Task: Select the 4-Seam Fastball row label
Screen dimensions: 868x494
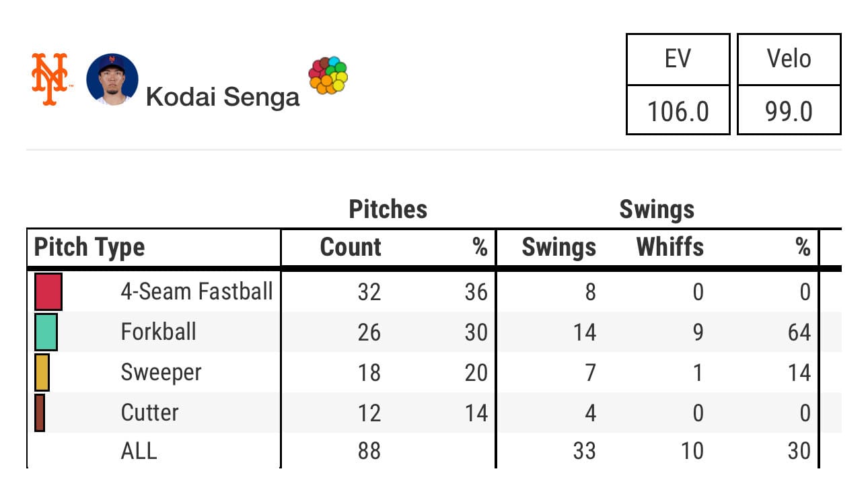Action: (x=197, y=291)
